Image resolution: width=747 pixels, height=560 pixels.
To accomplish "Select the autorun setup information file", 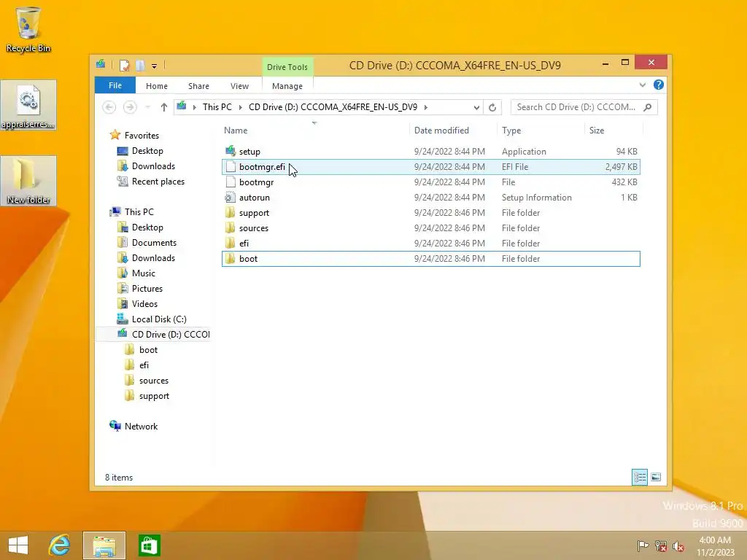I will point(430,197).
